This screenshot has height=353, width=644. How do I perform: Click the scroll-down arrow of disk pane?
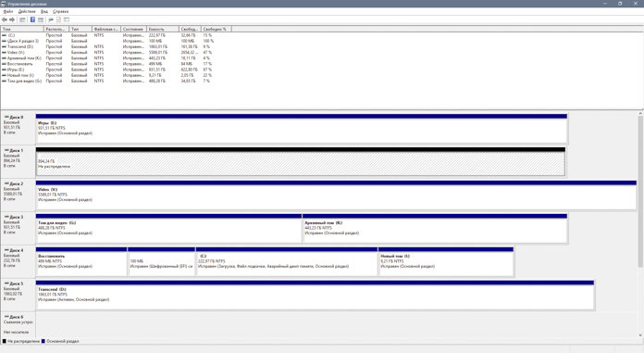640,335
